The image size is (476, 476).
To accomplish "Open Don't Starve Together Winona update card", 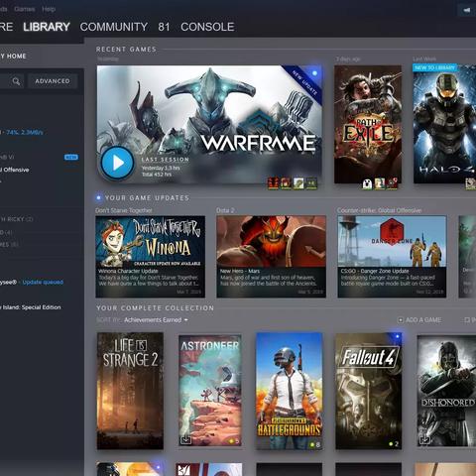I will click(150, 257).
